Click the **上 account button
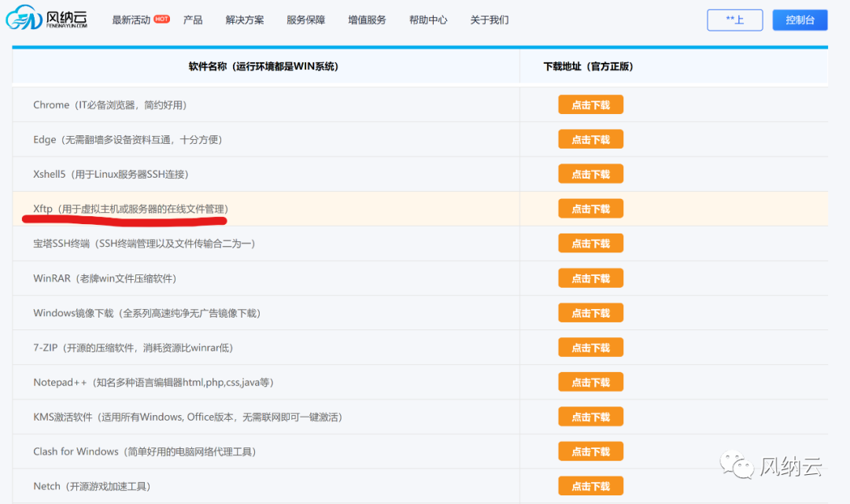 (x=734, y=20)
